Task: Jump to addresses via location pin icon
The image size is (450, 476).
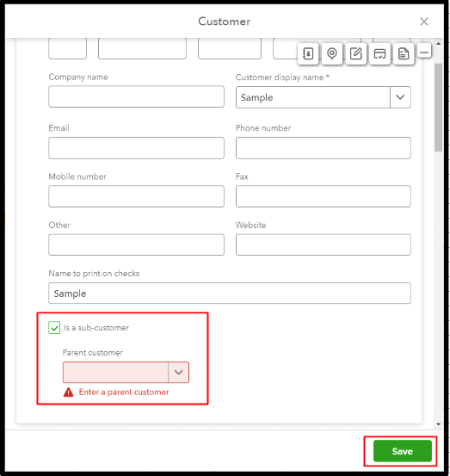Action: (332, 54)
